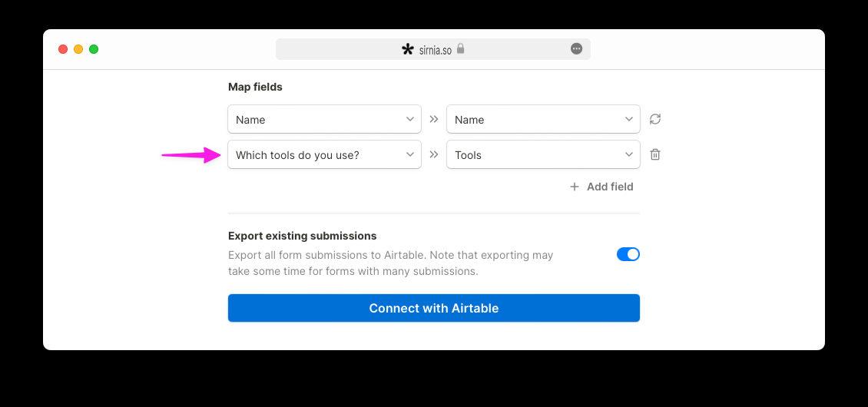Click the Export existing submissions heading
This screenshot has width=868, height=407.
pos(302,236)
